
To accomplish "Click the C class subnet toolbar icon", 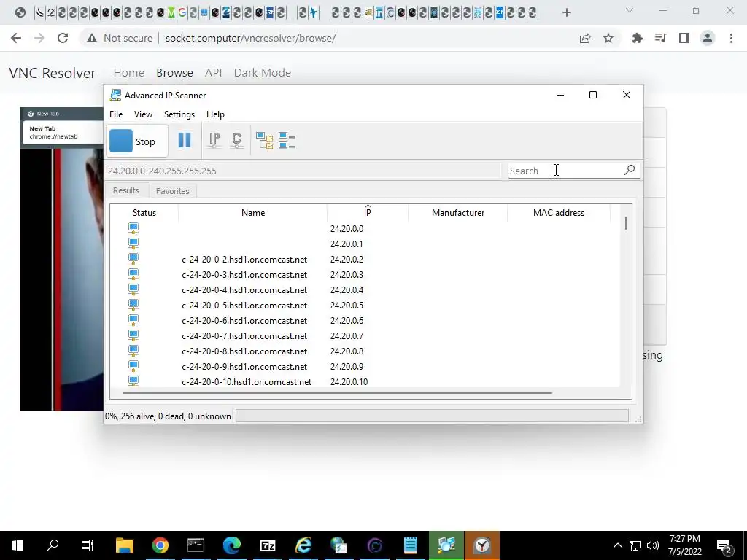I will (x=236, y=141).
